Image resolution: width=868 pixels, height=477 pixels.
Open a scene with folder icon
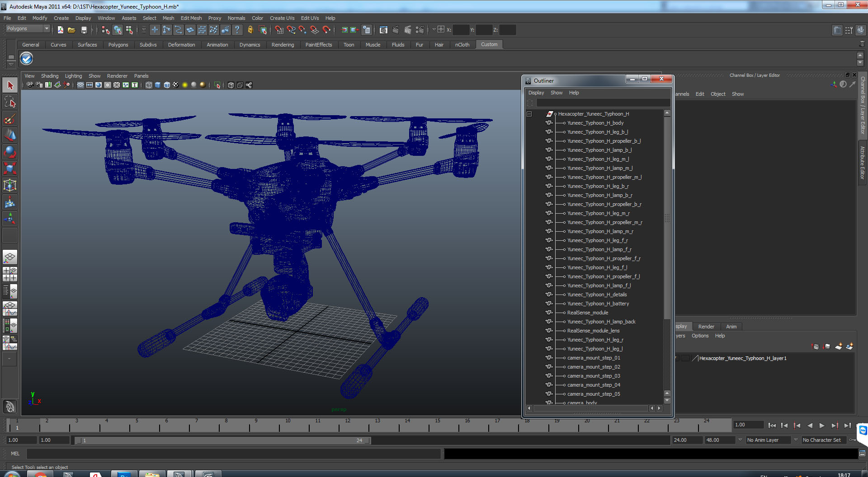(71, 30)
